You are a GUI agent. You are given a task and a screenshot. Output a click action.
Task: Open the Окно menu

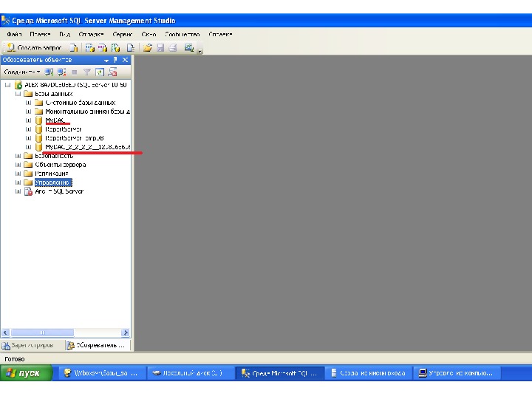(x=149, y=34)
